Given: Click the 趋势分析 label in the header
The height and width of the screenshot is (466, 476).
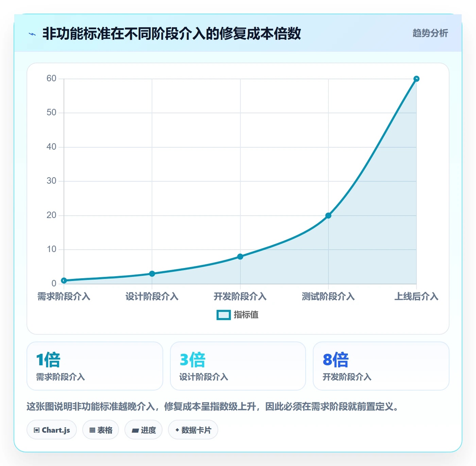Looking at the screenshot, I should pos(430,33).
